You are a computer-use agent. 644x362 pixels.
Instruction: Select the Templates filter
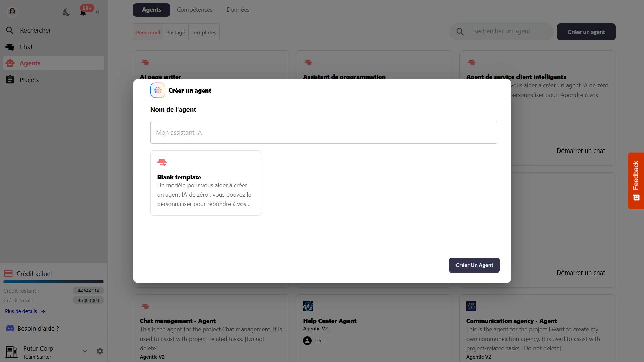pyautogui.click(x=204, y=32)
